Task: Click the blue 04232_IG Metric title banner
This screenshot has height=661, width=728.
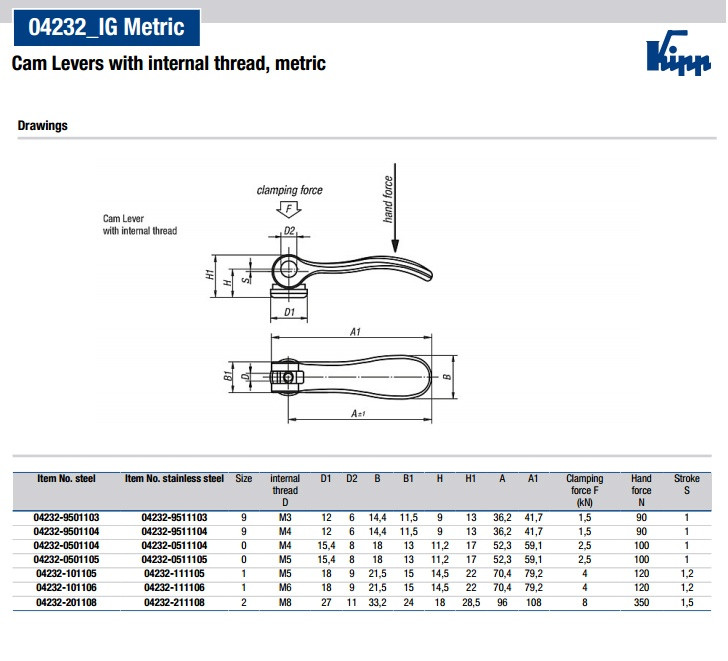Action: (100, 27)
